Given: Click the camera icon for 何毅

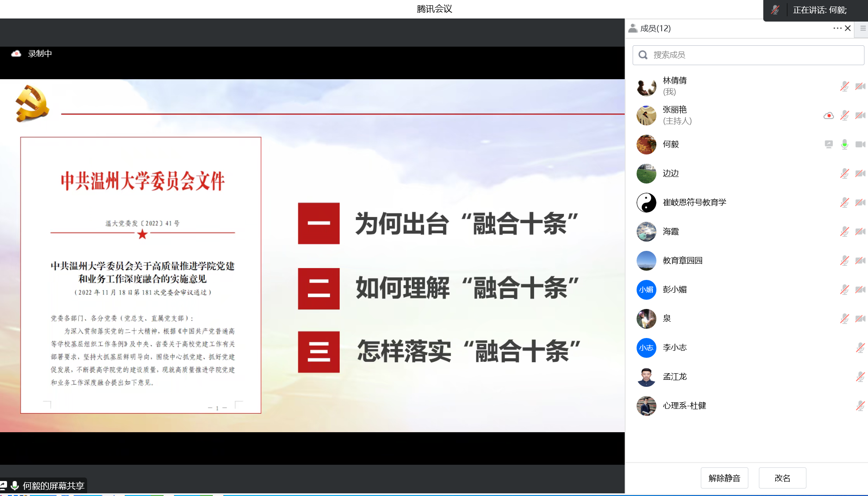Looking at the screenshot, I should coord(860,144).
